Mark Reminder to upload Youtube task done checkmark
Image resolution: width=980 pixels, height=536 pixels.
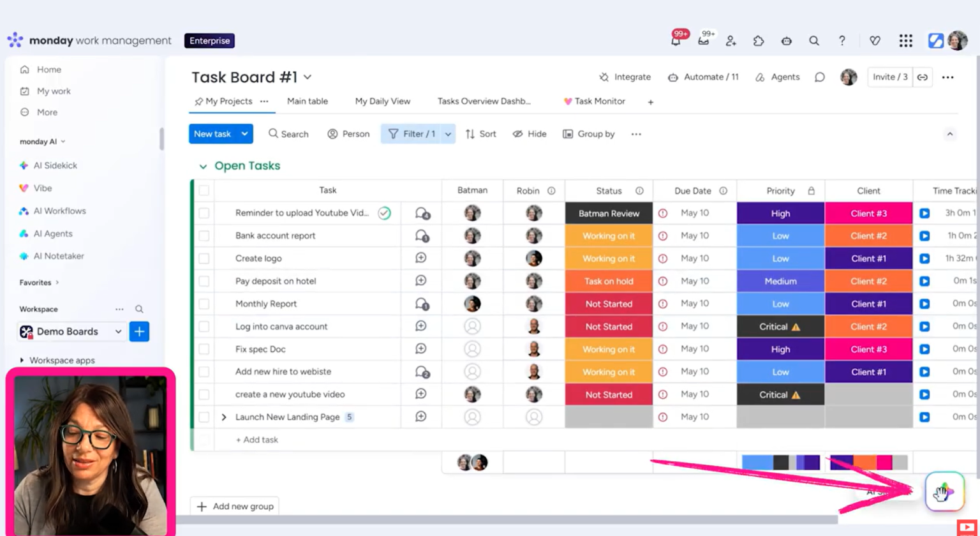point(384,213)
